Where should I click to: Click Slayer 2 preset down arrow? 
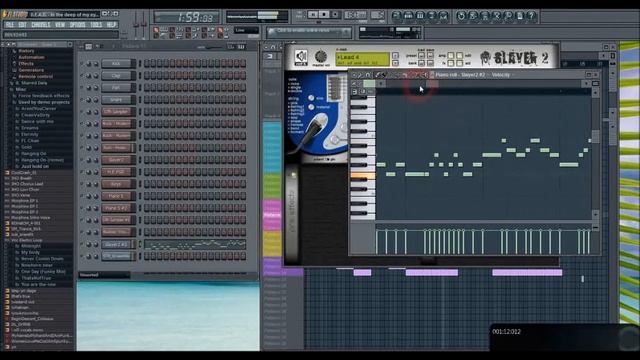click(395, 63)
